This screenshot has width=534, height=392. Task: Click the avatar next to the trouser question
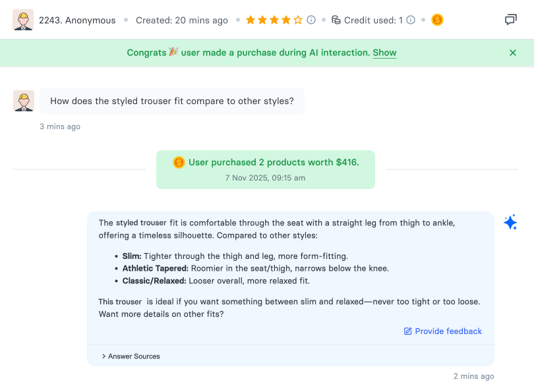[x=23, y=101]
